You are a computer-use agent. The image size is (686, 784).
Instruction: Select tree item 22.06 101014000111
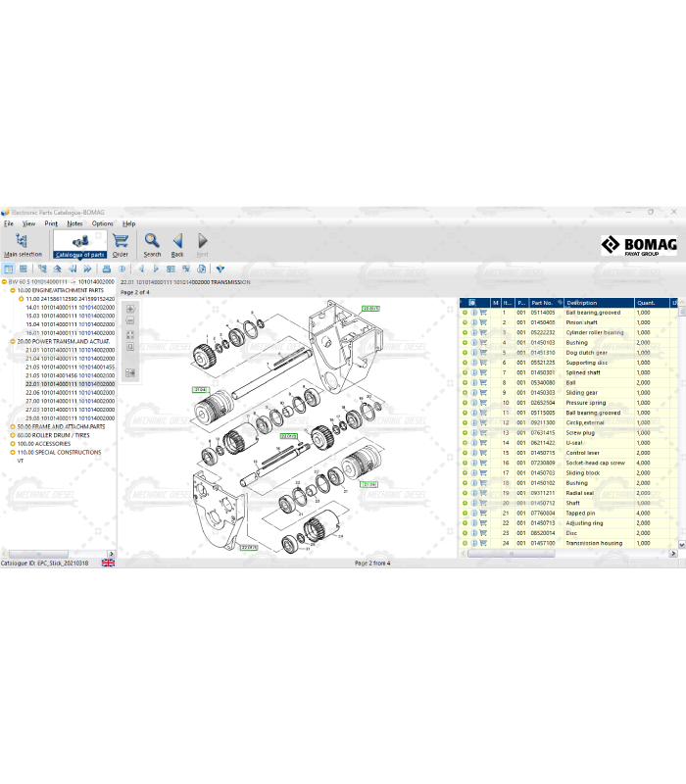pyautogui.click(x=70, y=393)
